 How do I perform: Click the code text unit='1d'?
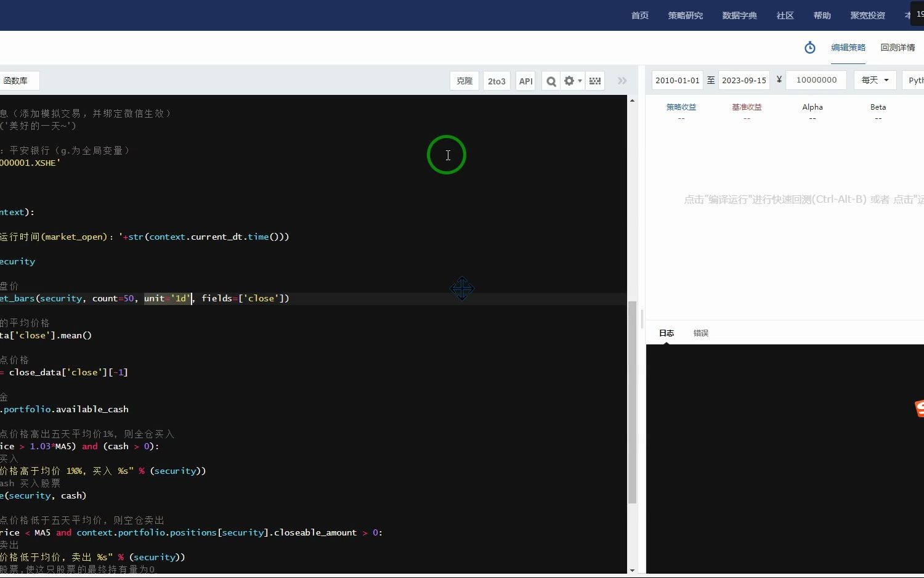[168, 298]
